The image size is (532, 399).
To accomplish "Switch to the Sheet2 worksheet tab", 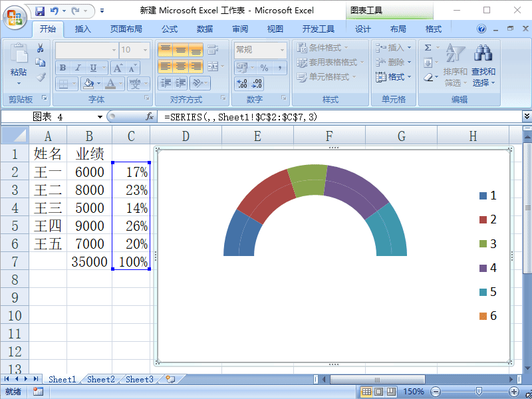I will click(x=100, y=379).
